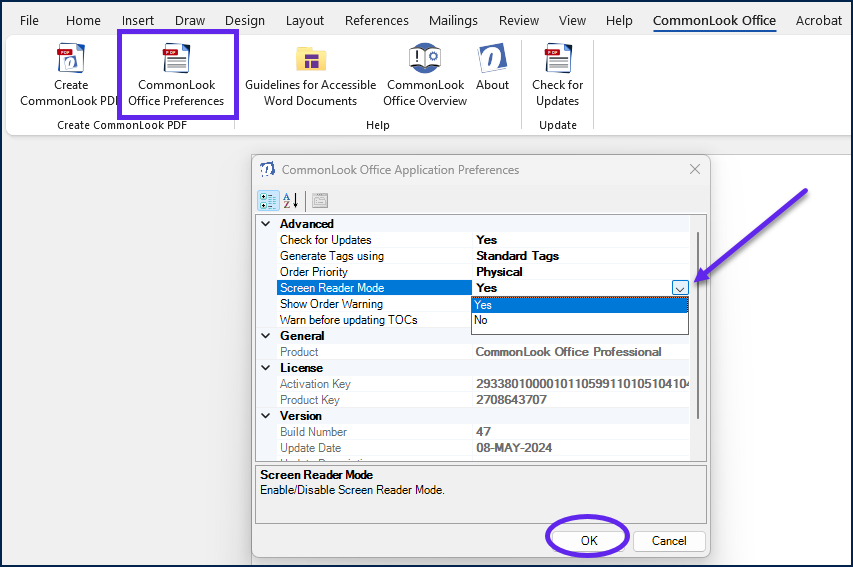The height and width of the screenshot is (567, 853).
Task: Select Warn before updating TOCs row
Action: pyautogui.click(x=374, y=320)
